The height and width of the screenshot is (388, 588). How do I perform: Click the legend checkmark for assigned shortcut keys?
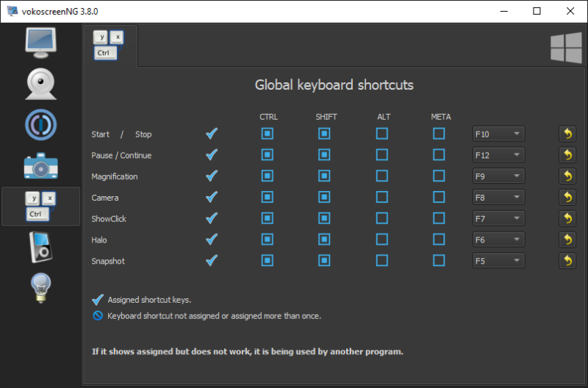[x=98, y=300]
